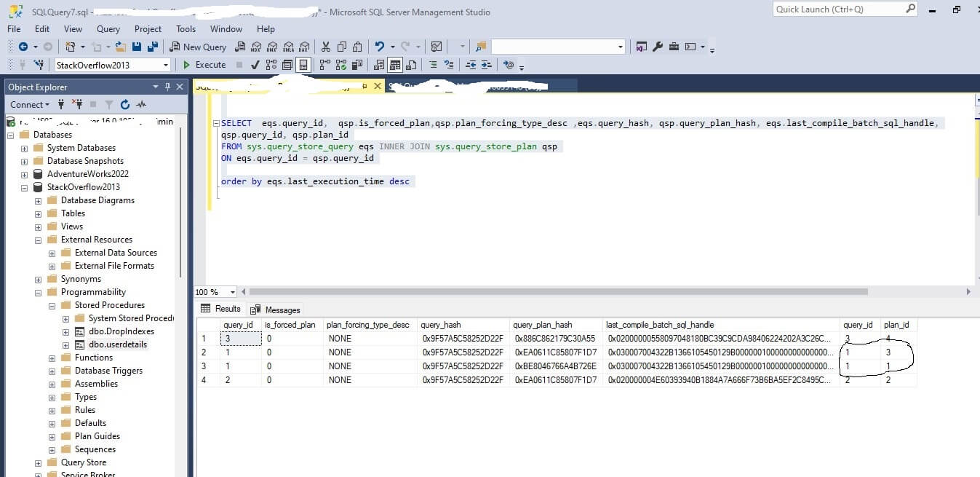Expand the AdventureWorks2022 database node

[24, 174]
